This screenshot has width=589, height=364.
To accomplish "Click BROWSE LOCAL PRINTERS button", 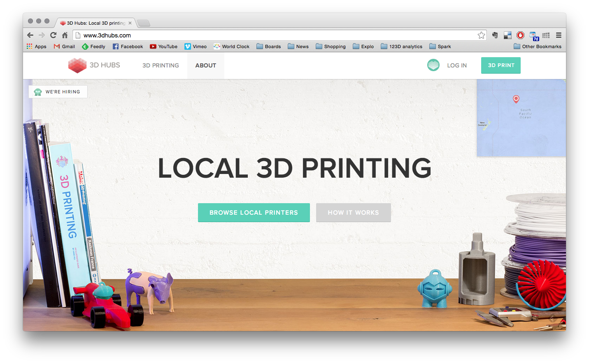I will pos(254,213).
